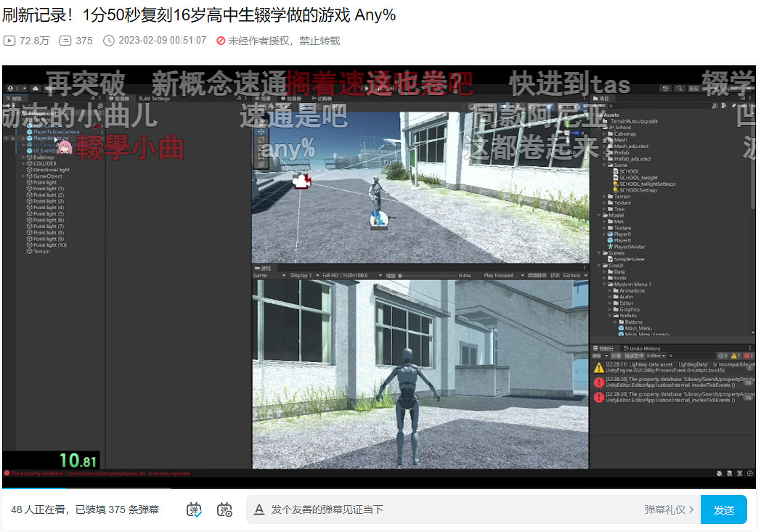Click the danmaku icon beside the 375 count
This screenshot has width=761, height=532.
(x=65, y=41)
